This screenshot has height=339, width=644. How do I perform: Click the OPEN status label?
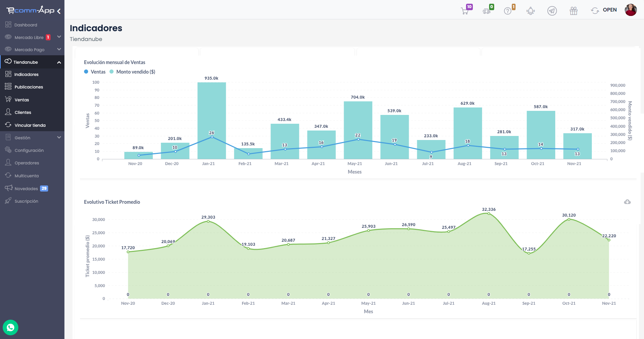click(610, 10)
